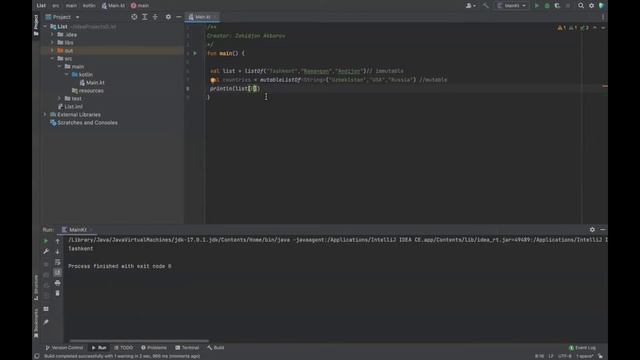Switch to the Main.kt editor tab

(x=202, y=17)
